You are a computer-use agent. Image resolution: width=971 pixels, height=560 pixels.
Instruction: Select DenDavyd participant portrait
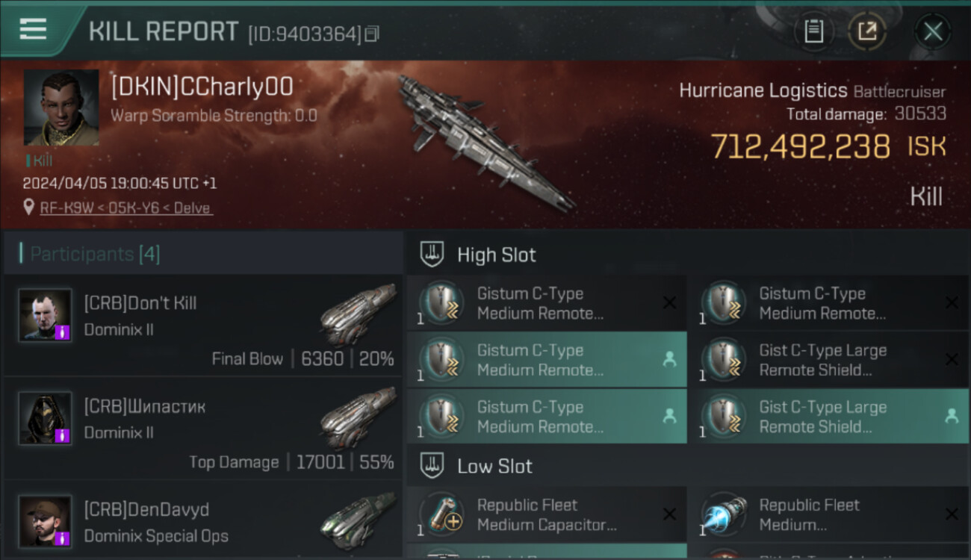click(x=46, y=521)
